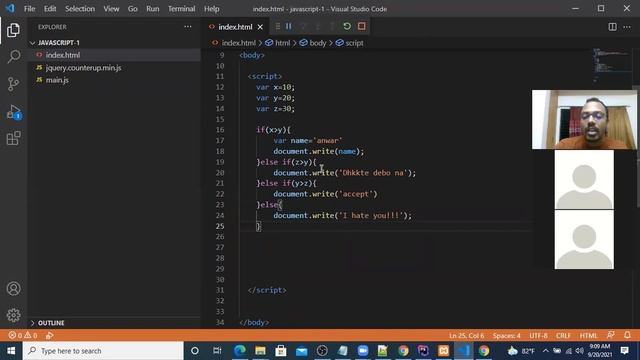Open the Run menu
The image size is (640, 360).
[153, 9]
